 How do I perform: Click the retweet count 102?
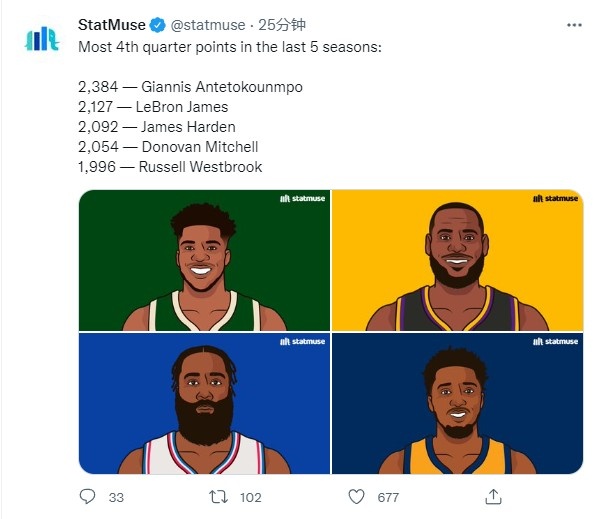pos(251,497)
